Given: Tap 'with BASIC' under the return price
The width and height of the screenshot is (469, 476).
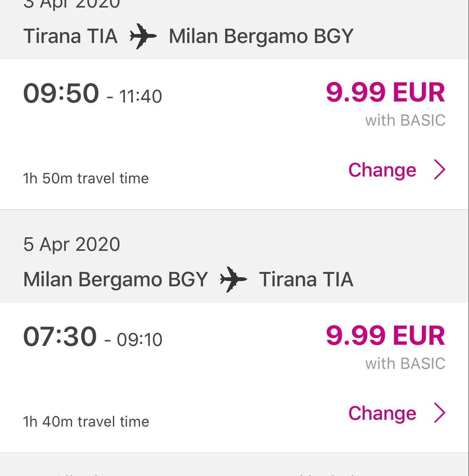Looking at the screenshot, I should click(405, 364).
